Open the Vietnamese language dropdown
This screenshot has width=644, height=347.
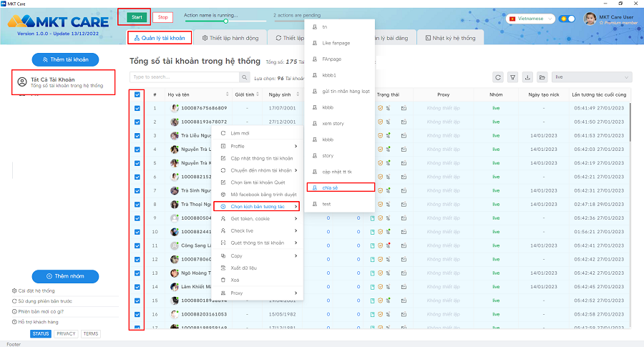530,19
